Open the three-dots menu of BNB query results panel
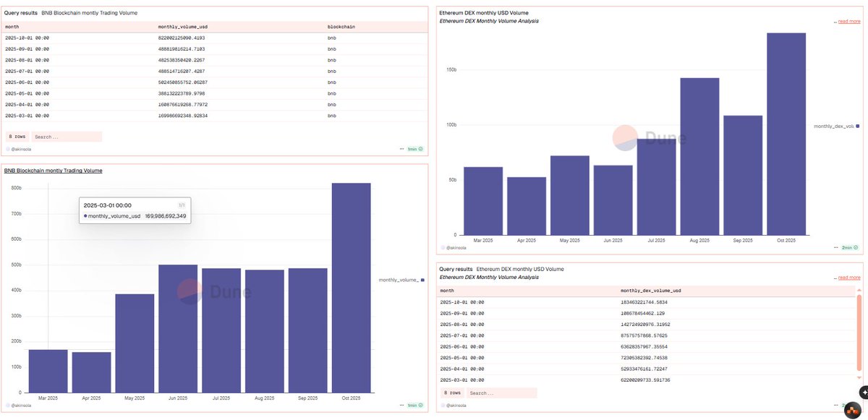 pos(402,149)
